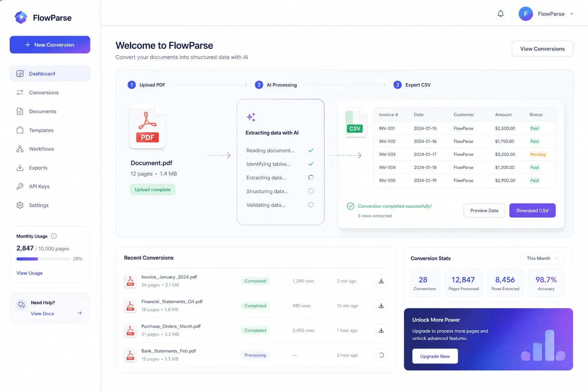
Task: Click the Documents file icon
Action: point(20,111)
